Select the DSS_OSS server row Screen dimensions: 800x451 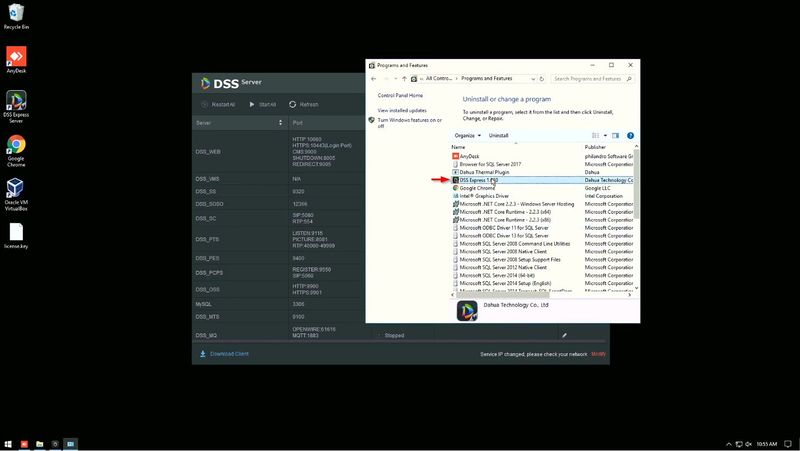pyautogui.click(x=279, y=289)
